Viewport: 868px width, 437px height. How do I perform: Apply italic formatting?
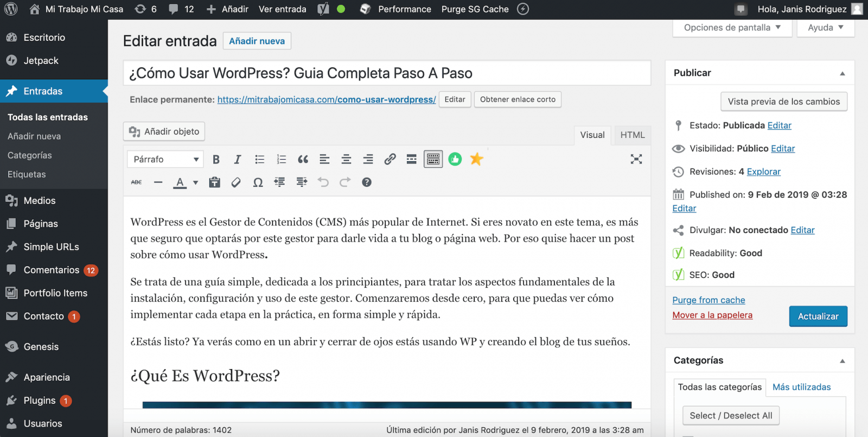[237, 159]
